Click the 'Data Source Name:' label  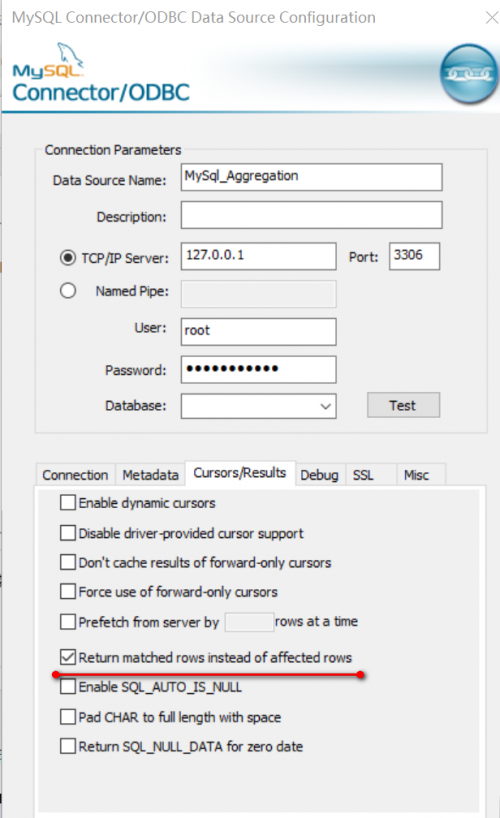click(110, 181)
